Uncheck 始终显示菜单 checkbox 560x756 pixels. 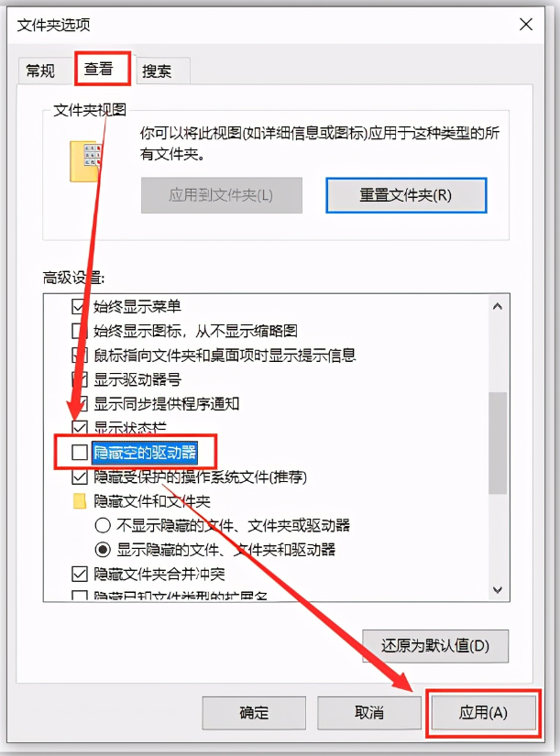[79, 306]
